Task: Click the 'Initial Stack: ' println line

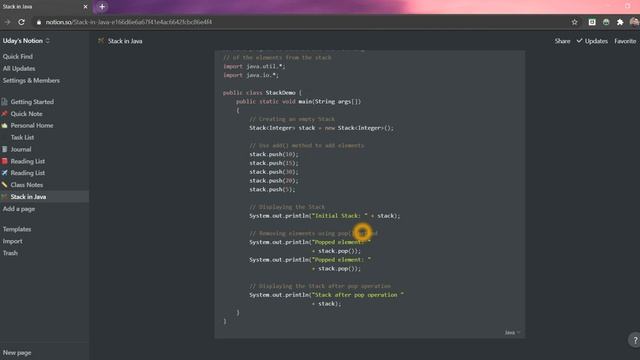Action: pos(325,216)
